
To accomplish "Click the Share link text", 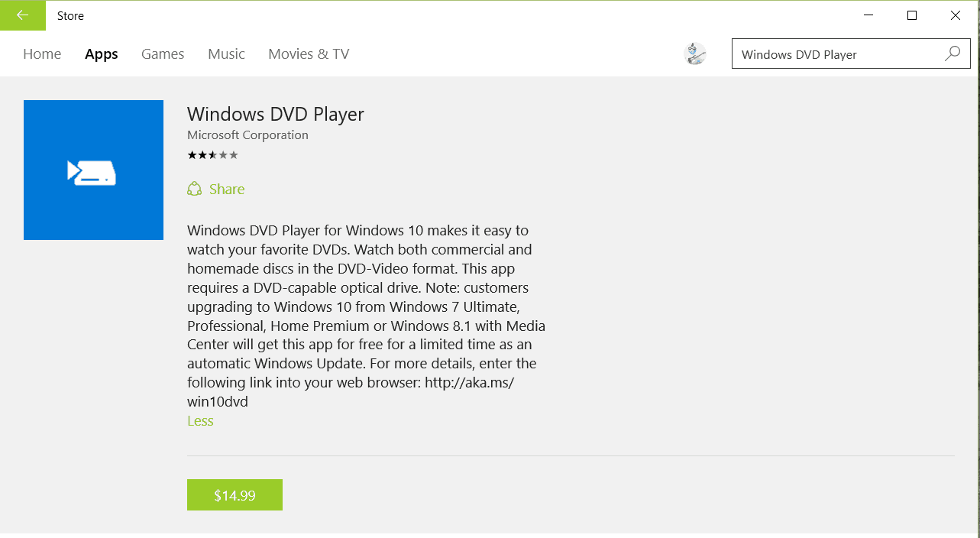I will point(227,189).
